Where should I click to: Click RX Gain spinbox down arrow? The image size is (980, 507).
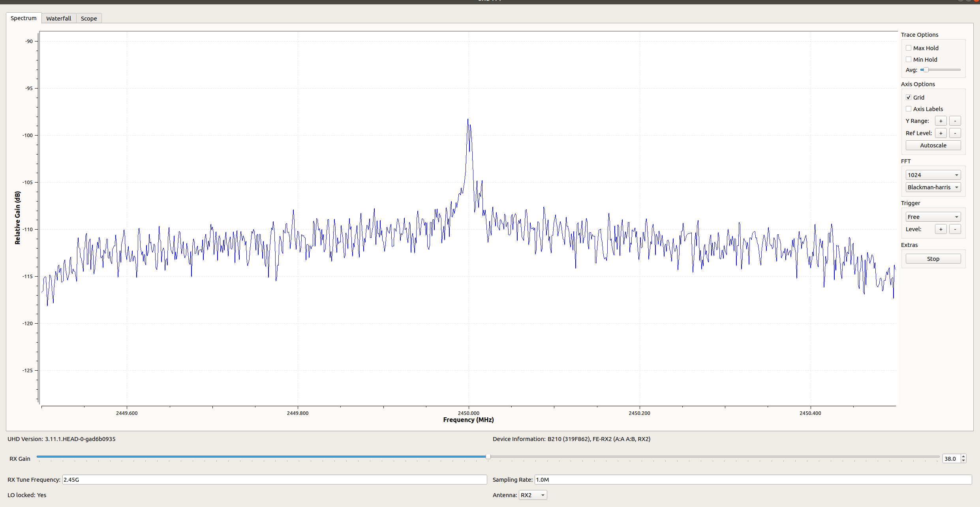tap(963, 461)
